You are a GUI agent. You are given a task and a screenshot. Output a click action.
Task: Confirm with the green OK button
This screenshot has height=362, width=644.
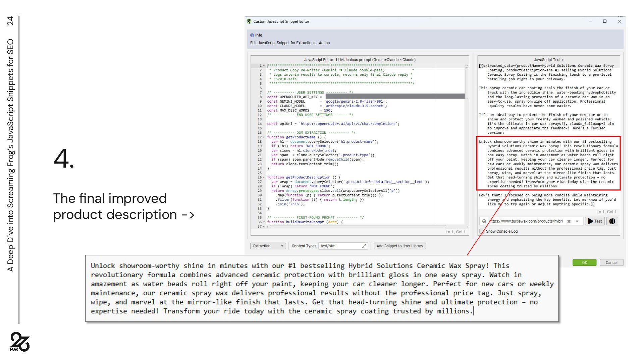pos(584,262)
